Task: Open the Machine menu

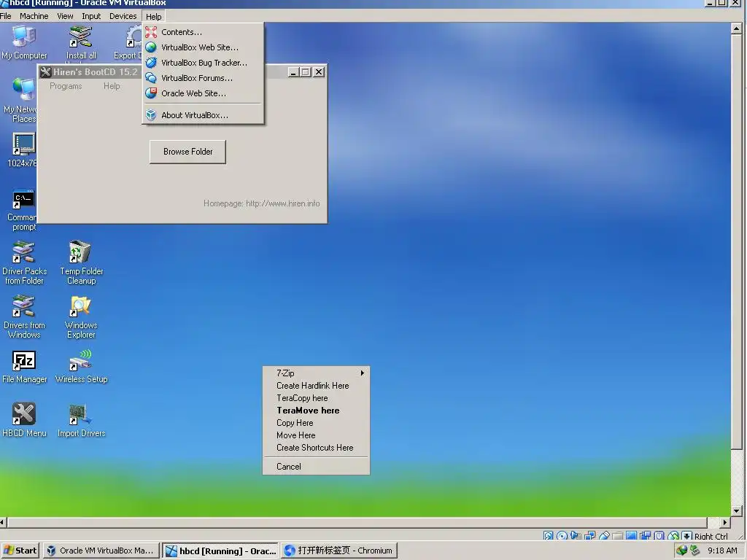Action: (34, 16)
